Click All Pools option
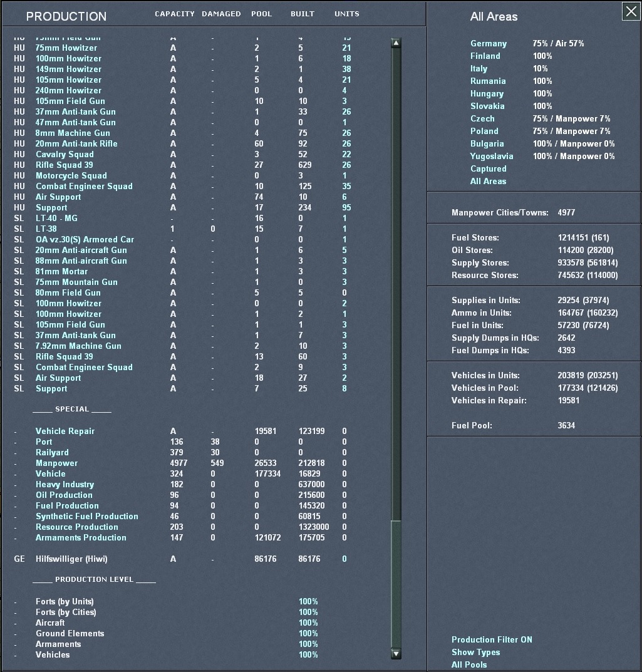This screenshot has height=672, width=642. pos(469,664)
